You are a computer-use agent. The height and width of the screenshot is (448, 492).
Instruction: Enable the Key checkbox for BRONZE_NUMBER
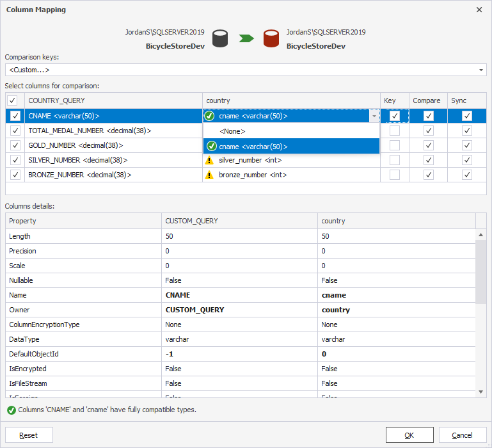pyautogui.click(x=395, y=175)
